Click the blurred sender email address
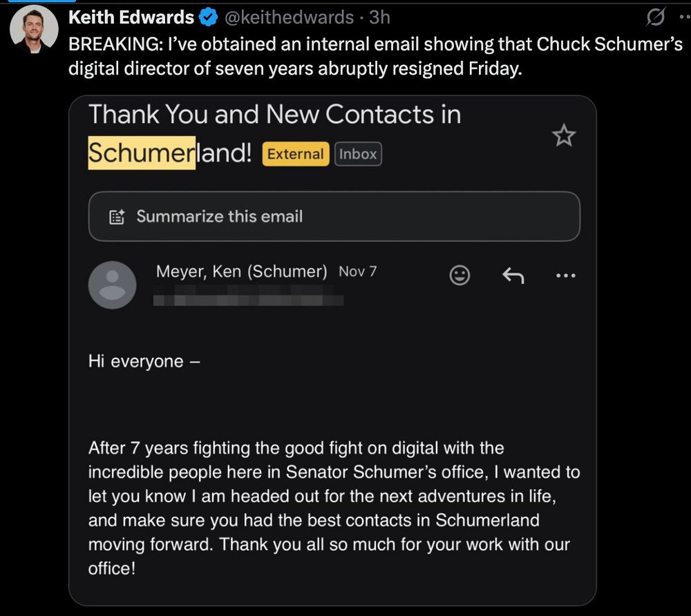 pos(249,300)
